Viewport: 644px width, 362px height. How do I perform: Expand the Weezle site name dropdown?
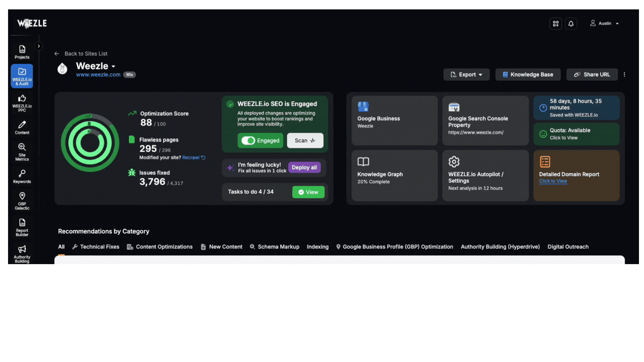coord(113,66)
